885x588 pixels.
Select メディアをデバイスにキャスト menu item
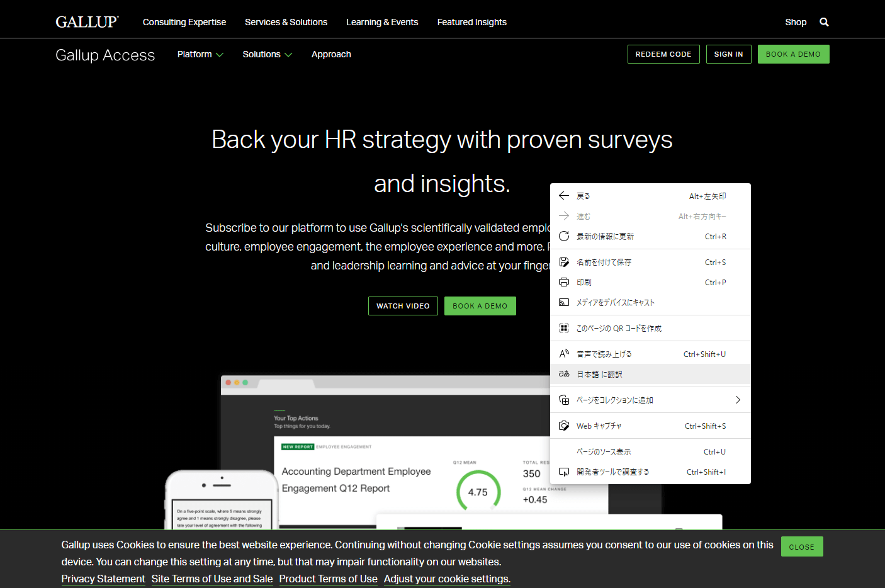point(650,302)
